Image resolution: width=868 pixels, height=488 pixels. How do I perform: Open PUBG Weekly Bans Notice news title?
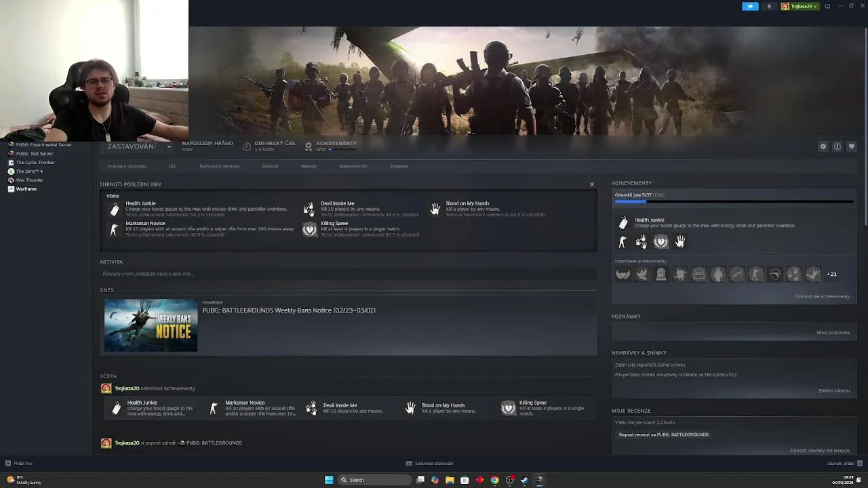coord(289,310)
